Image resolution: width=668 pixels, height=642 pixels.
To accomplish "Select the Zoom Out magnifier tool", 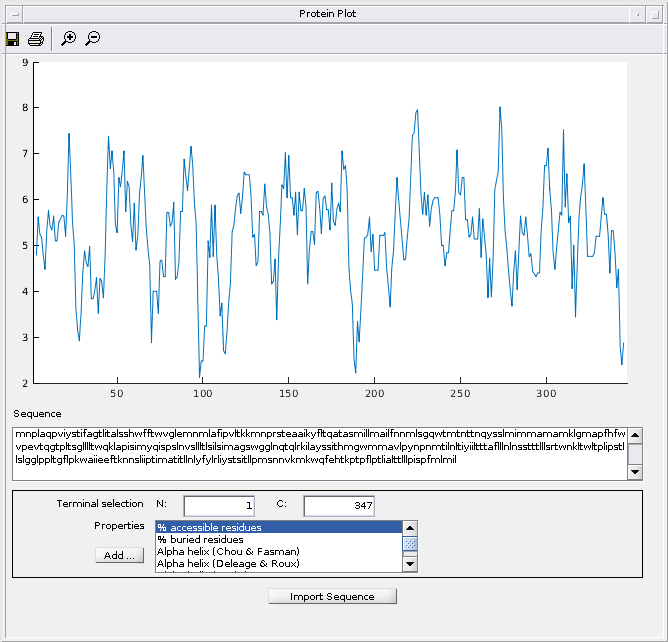I will 92,39.
